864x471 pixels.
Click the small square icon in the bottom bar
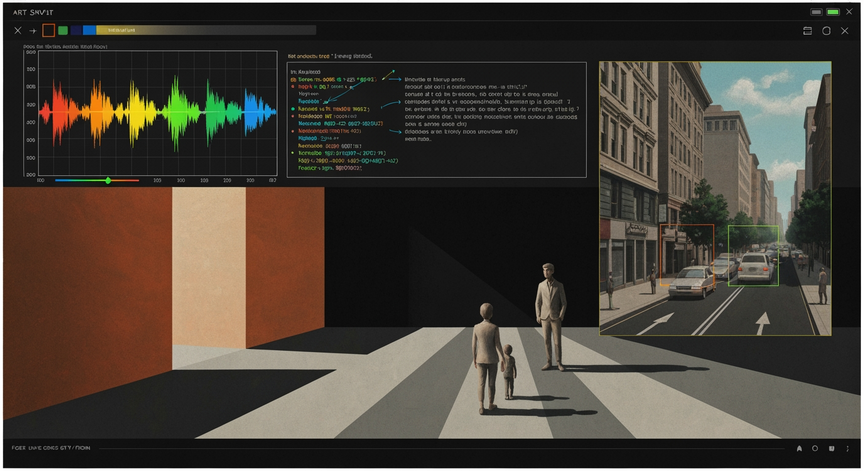point(831,448)
